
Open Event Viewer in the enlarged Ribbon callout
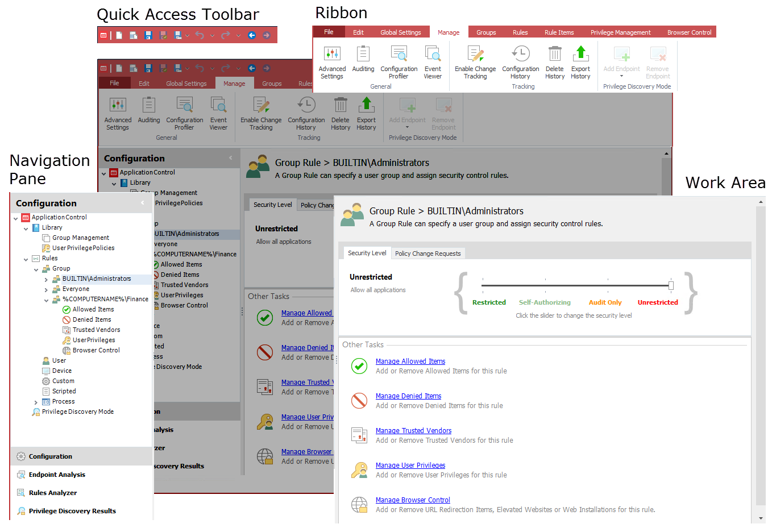tap(433, 63)
